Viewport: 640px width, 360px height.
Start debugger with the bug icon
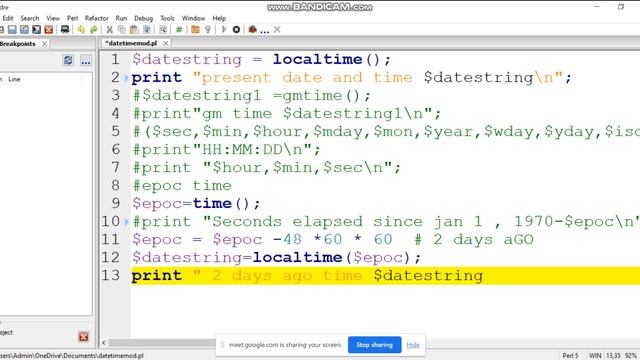tap(253, 29)
